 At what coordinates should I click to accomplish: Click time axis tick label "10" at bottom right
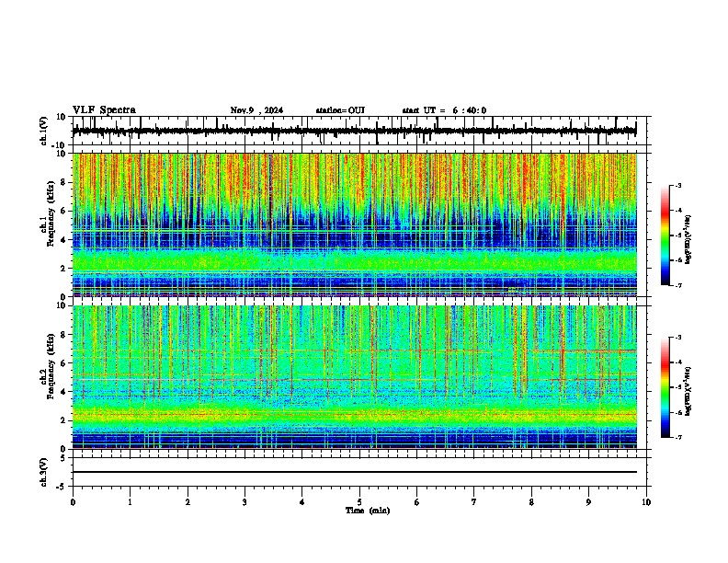pyautogui.click(x=646, y=502)
